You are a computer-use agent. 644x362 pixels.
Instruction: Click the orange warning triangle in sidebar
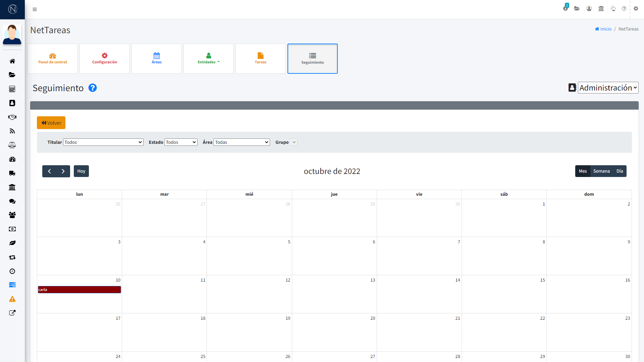[12, 299]
